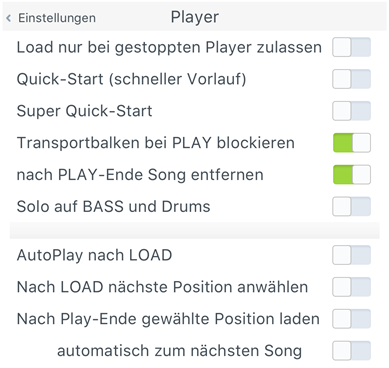Enable Nach Play-Ende gewählte Position laden

coord(351,319)
